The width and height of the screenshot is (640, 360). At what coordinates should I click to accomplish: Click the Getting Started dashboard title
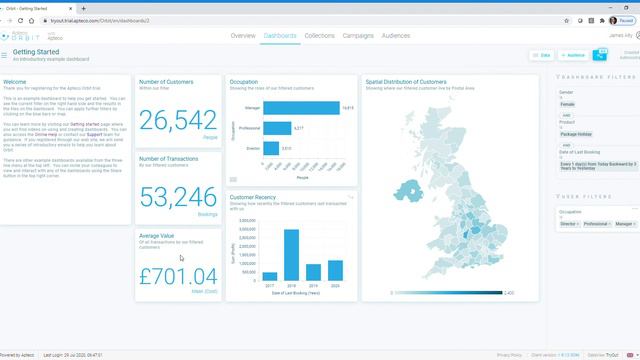[x=36, y=52]
